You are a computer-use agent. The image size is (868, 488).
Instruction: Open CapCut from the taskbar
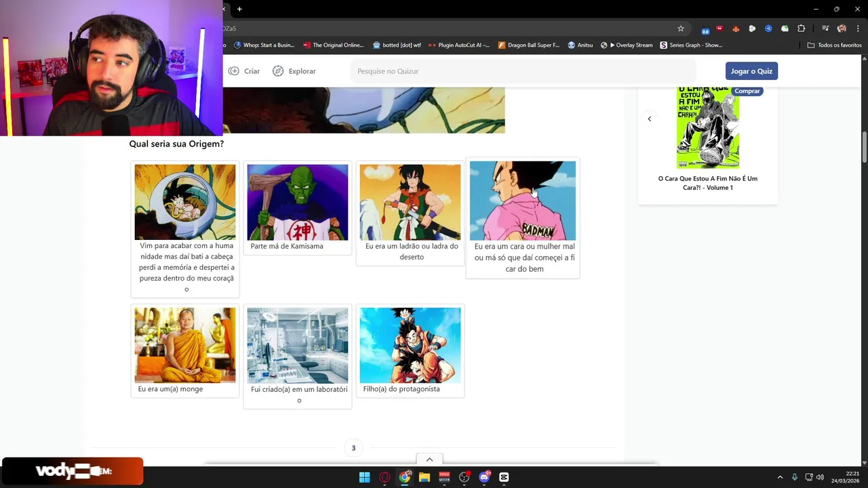[x=504, y=477]
